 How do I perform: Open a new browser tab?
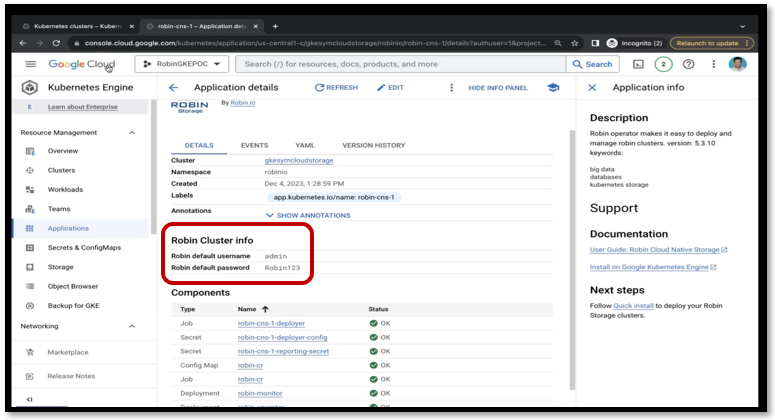pos(275,26)
